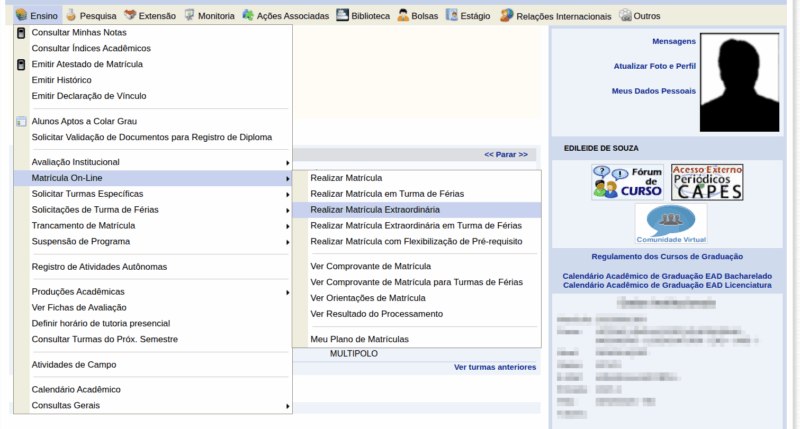Click the Atualizar Foto e Perfil link
The image size is (800, 429).
tap(652, 66)
